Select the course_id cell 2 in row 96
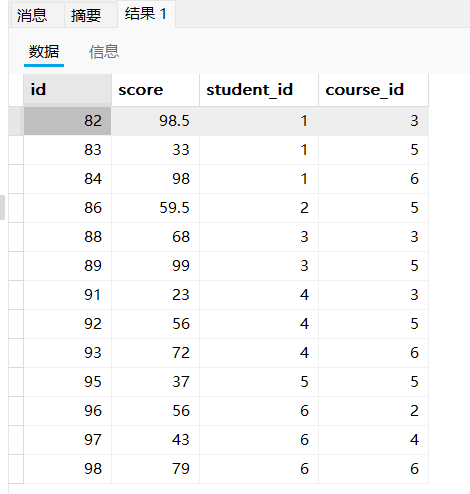The image size is (470, 494). 373,411
